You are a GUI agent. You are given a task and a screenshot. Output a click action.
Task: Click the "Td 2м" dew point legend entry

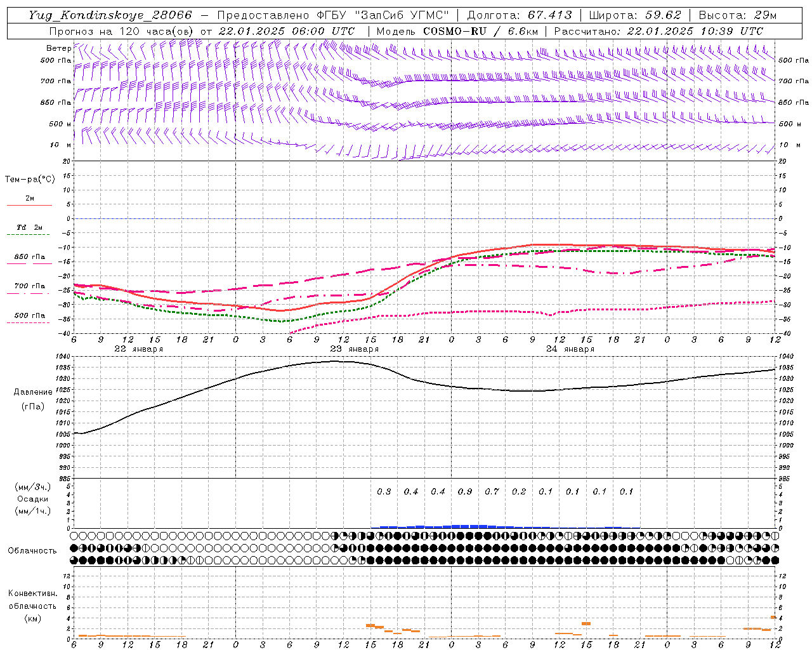[x=30, y=227]
